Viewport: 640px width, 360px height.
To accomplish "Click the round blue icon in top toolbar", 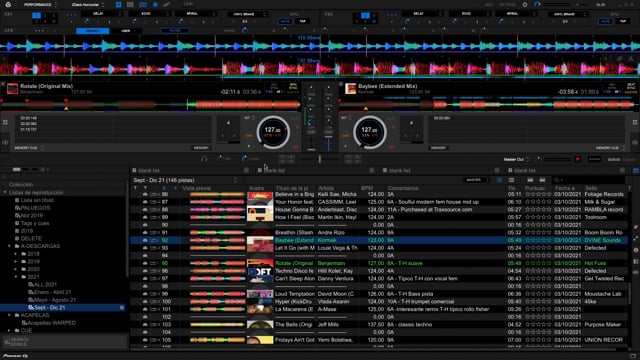I will tap(155, 4).
